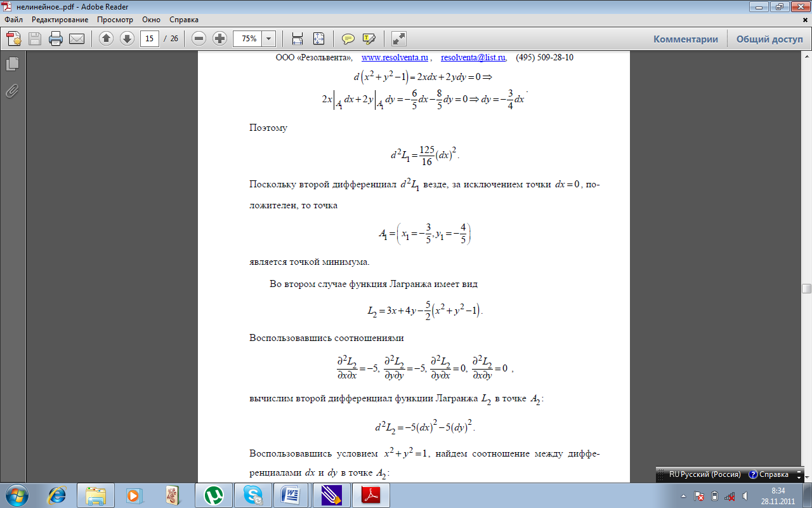This screenshot has height=508, width=812.
Task: Launch Internet Explorer from taskbar
Action: (56, 494)
